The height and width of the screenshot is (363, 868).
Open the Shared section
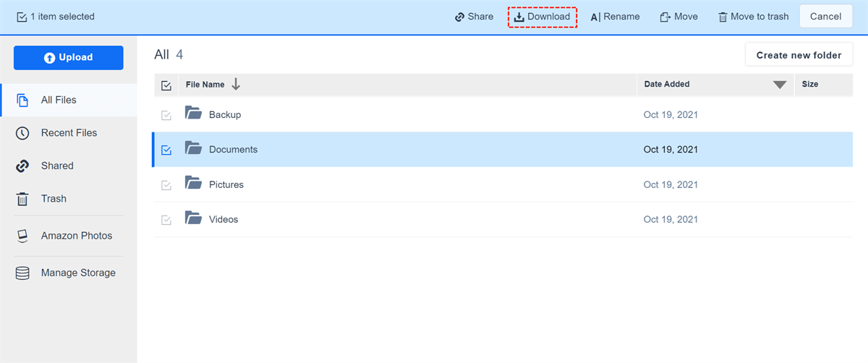56,166
